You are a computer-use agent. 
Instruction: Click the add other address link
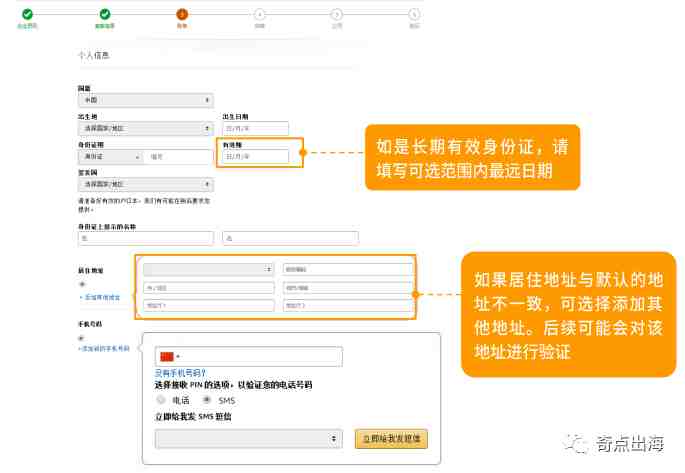point(100,297)
